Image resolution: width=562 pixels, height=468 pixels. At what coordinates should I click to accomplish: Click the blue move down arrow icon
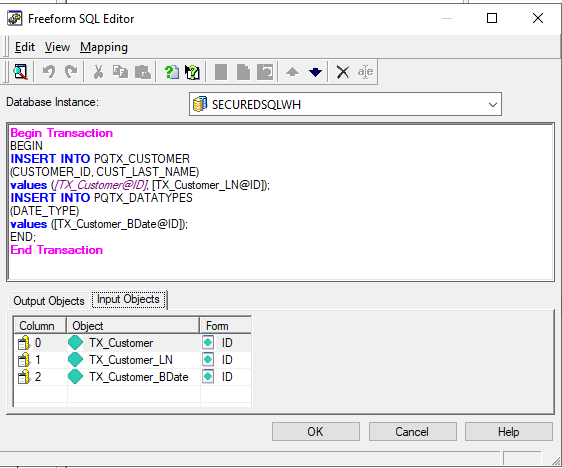pos(315,72)
